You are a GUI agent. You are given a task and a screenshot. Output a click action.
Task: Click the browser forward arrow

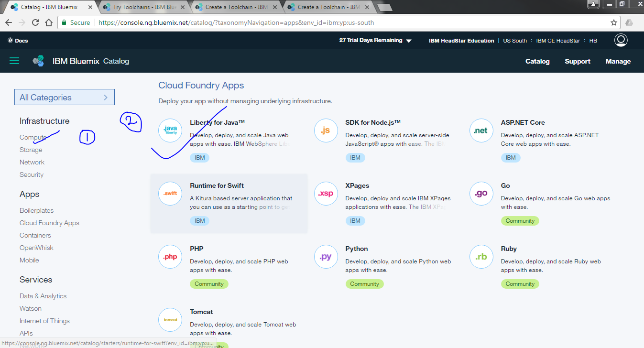pyautogui.click(x=22, y=22)
